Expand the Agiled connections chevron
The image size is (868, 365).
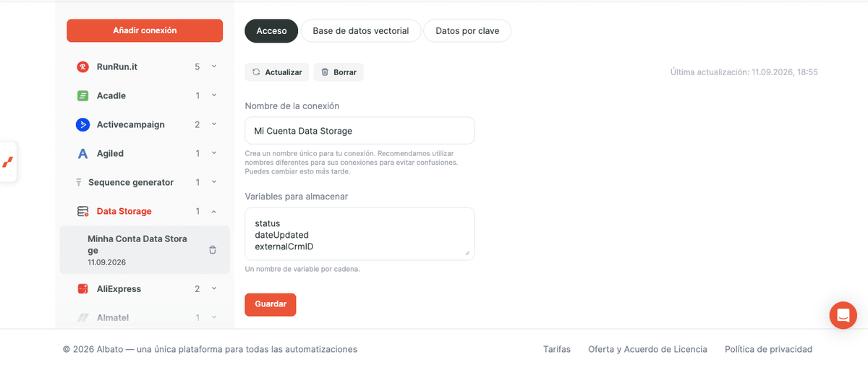pyautogui.click(x=213, y=153)
